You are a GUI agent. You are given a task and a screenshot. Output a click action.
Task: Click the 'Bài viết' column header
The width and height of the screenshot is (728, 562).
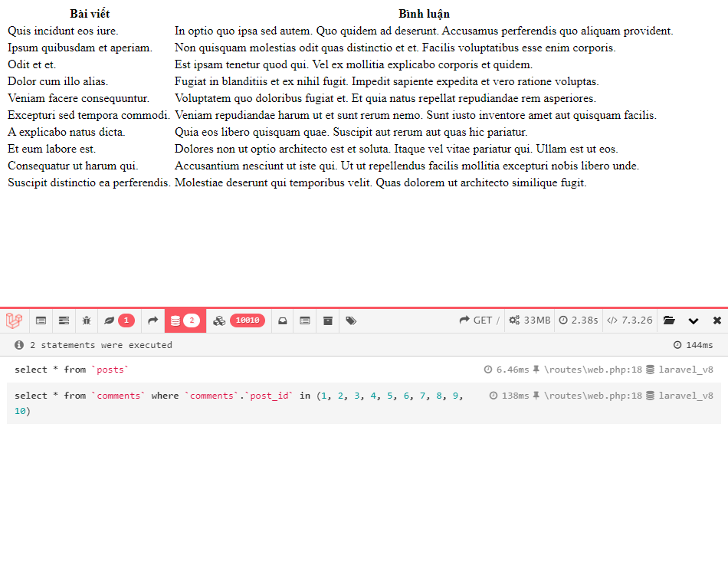(90, 14)
